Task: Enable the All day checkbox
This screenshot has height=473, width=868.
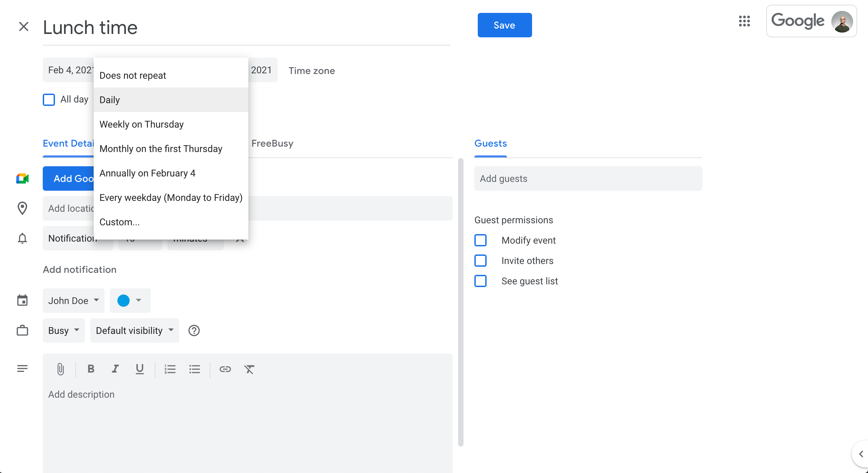Action: 49,100
